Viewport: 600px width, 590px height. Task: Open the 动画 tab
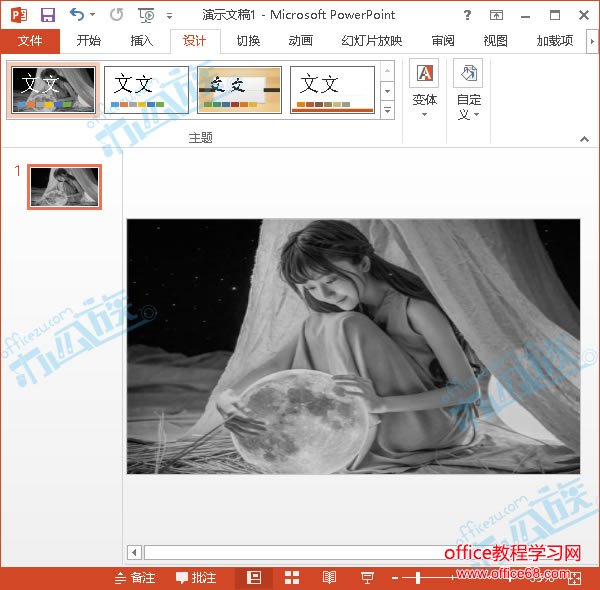click(301, 41)
